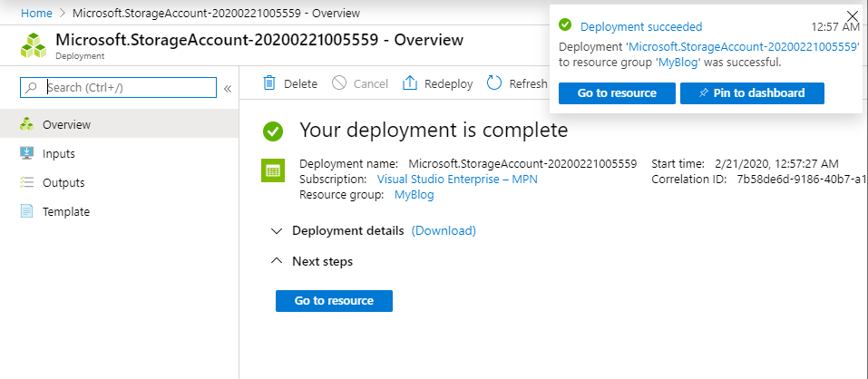Image resolution: width=868 pixels, height=379 pixels.
Task: Click the Outputs list icon in sidebar
Action: coord(26,182)
